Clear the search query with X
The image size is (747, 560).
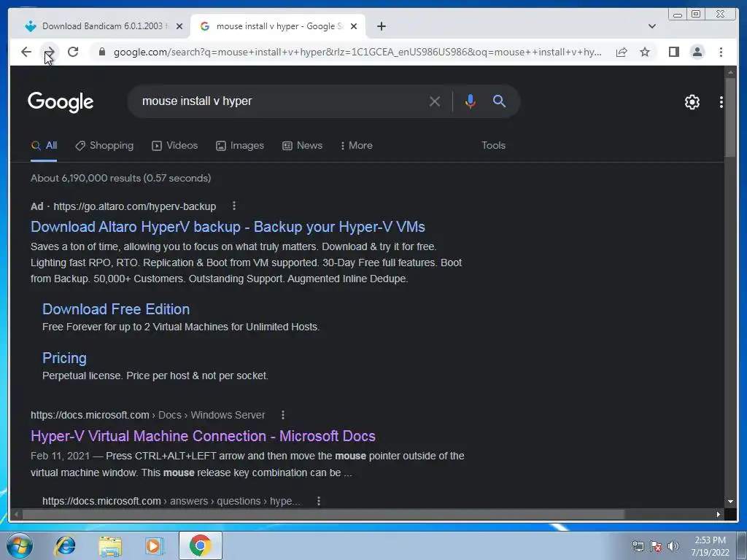coord(434,101)
